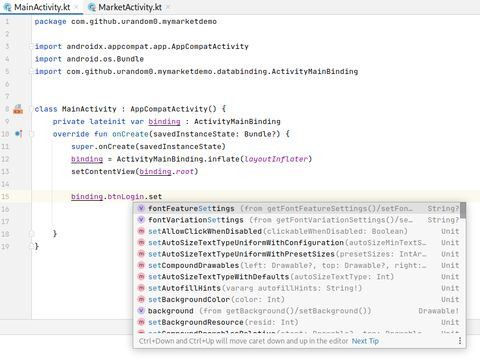480x360 pixels.
Task: Click the fold end marker at class closing brace
Action: click(x=31, y=246)
